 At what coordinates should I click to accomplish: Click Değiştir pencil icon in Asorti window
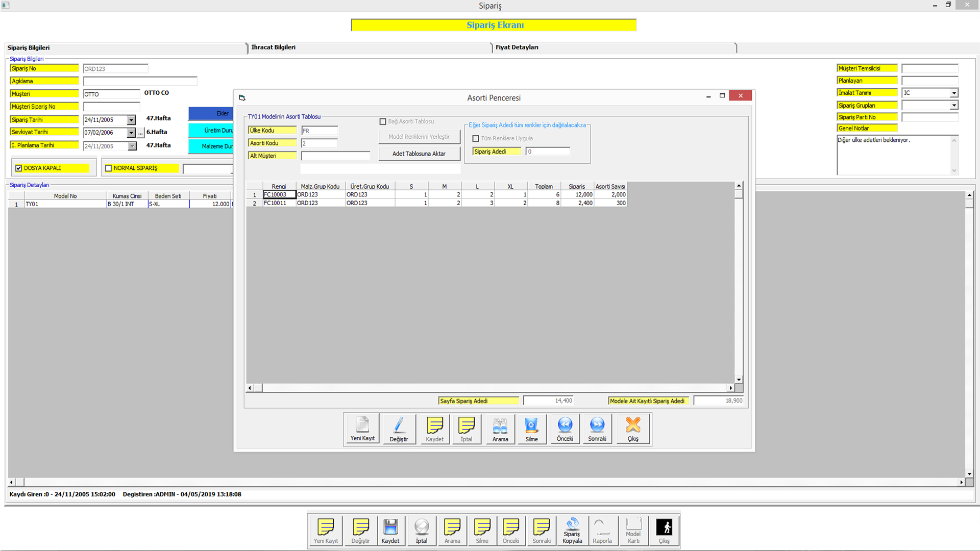pyautogui.click(x=399, y=428)
